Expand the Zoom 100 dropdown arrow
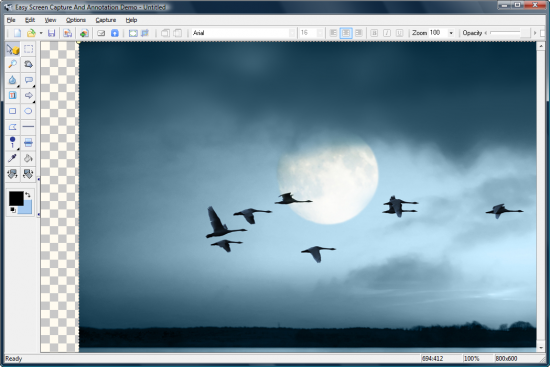550x367 pixels. [x=451, y=33]
